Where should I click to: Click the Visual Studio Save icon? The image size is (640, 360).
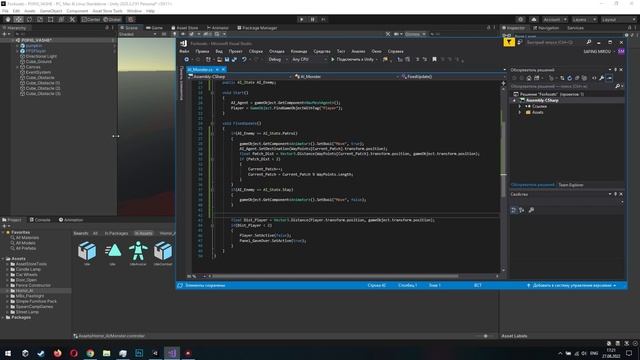pos(227,60)
